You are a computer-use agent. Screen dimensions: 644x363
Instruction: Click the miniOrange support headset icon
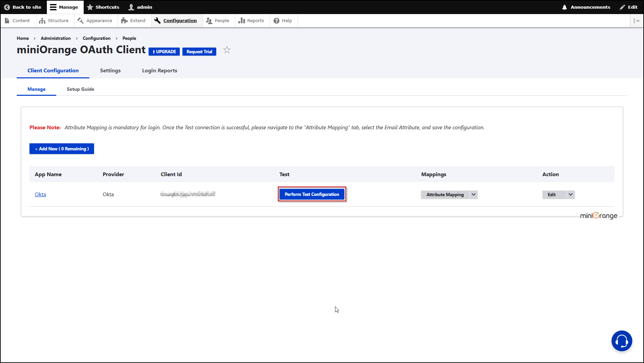click(622, 341)
